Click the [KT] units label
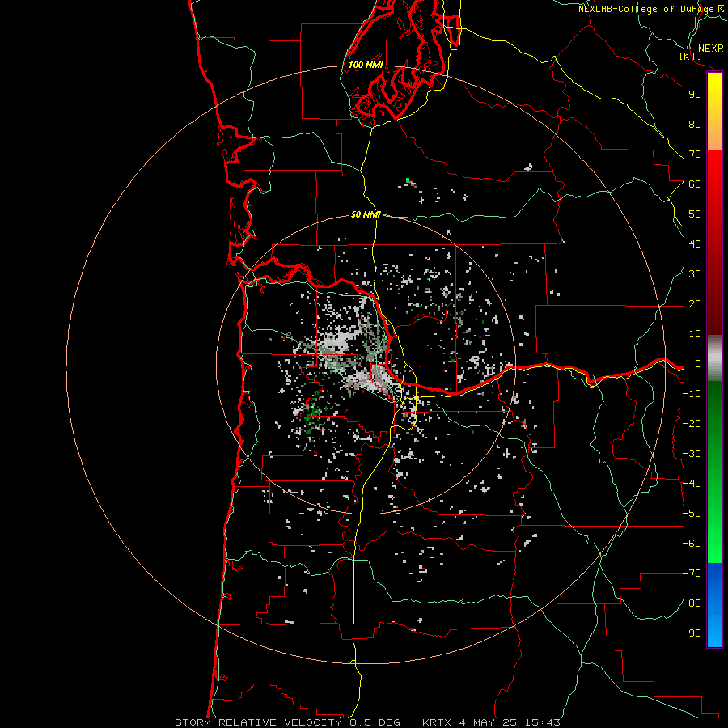728x728 pixels. click(691, 56)
